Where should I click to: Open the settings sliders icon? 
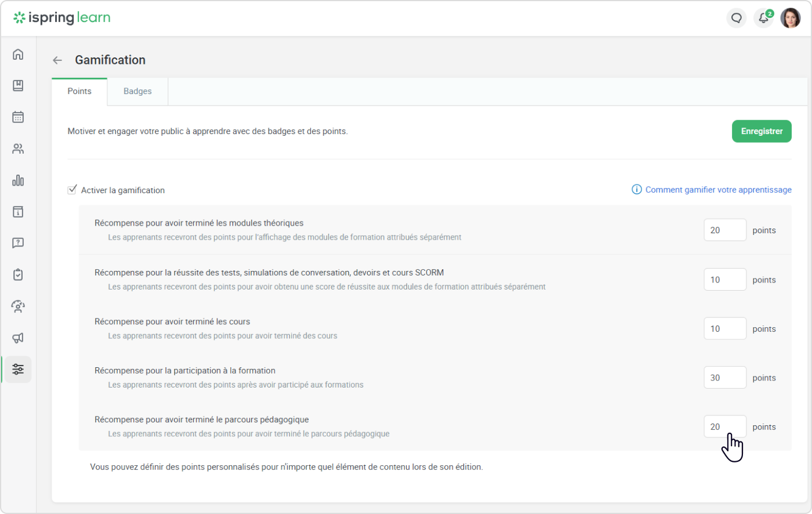coord(18,370)
